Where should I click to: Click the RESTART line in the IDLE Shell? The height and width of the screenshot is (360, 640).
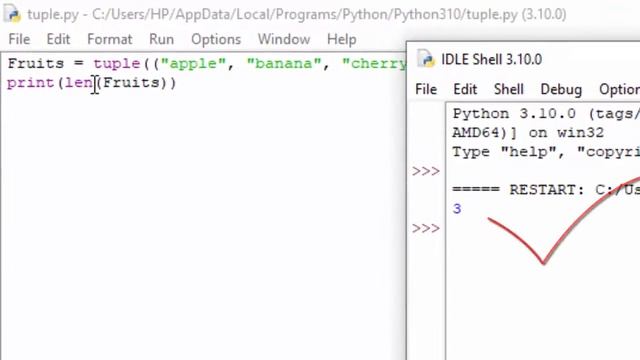click(x=546, y=190)
